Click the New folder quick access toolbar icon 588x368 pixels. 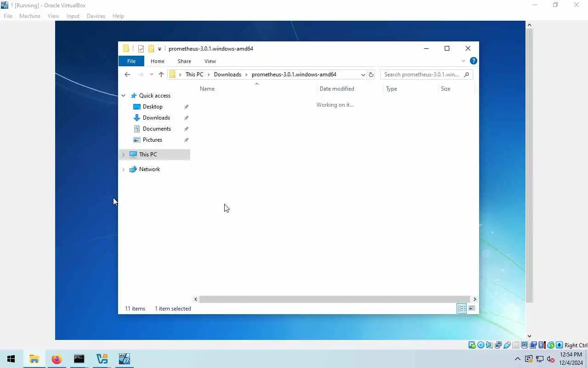click(x=151, y=49)
